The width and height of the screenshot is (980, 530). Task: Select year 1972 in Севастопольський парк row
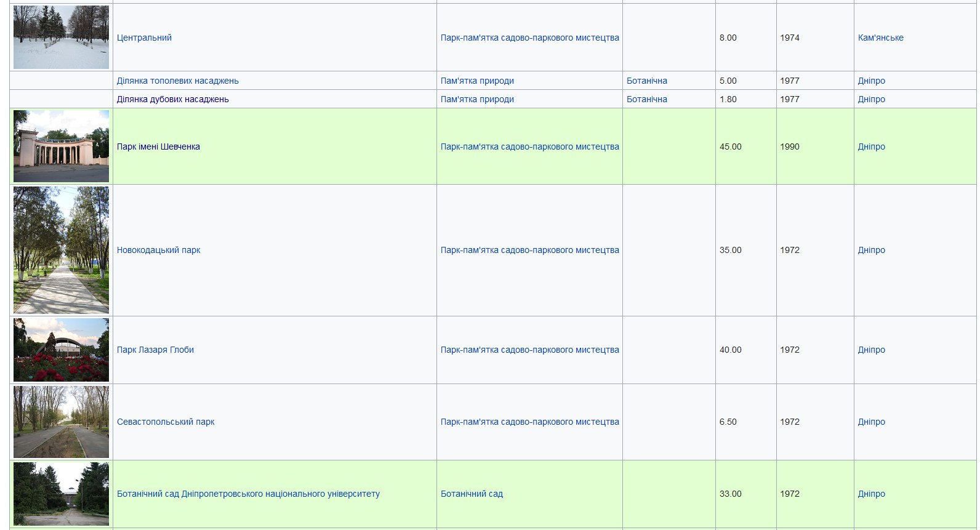[x=790, y=422]
